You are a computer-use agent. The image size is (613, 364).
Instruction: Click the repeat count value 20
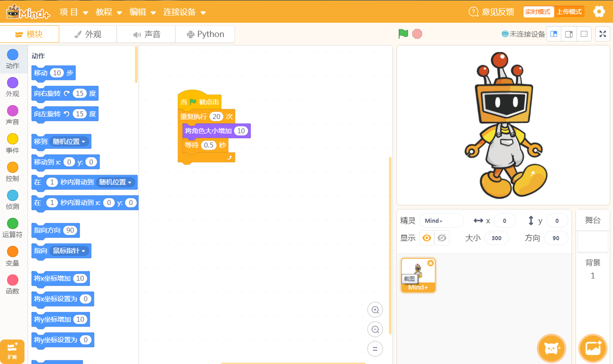tap(217, 117)
